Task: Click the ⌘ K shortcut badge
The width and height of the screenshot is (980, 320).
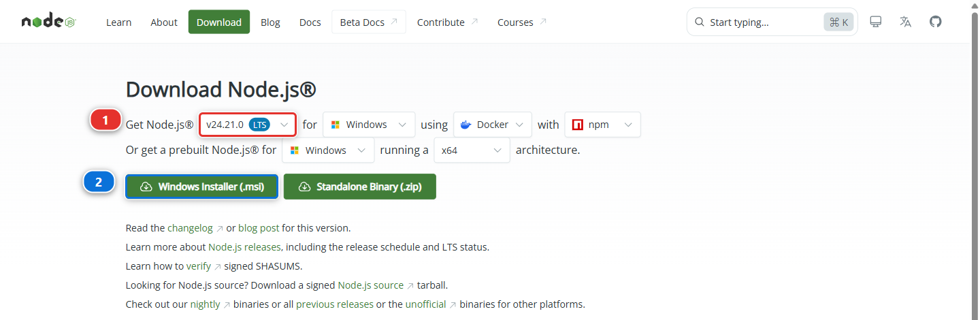Action: (838, 22)
